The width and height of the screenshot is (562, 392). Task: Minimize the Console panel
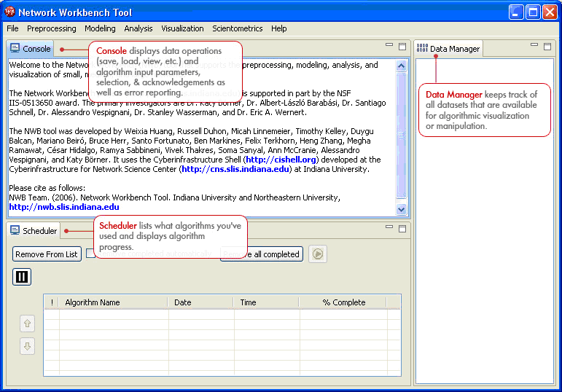[x=389, y=45]
